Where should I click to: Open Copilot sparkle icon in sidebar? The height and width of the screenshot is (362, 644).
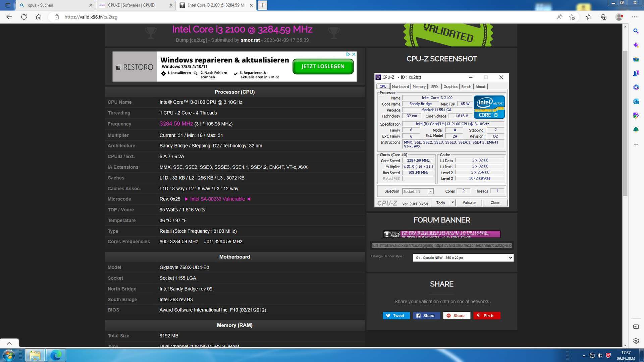click(636, 45)
